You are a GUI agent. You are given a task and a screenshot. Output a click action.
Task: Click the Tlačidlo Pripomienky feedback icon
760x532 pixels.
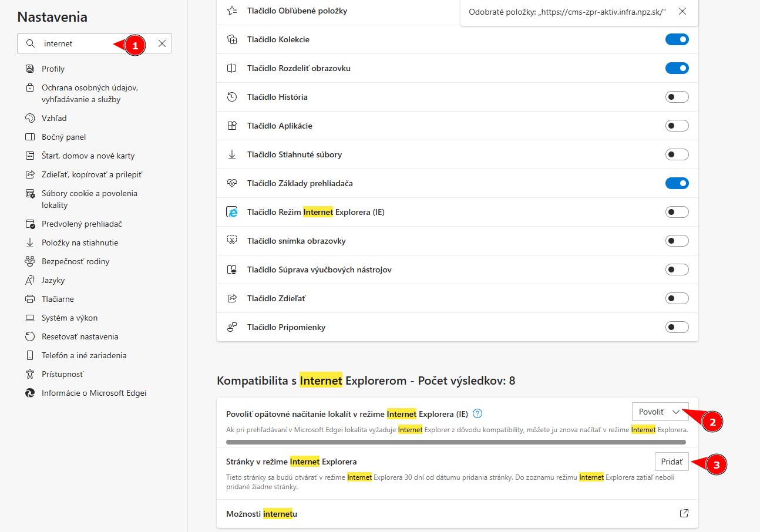click(x=232, y=327)
